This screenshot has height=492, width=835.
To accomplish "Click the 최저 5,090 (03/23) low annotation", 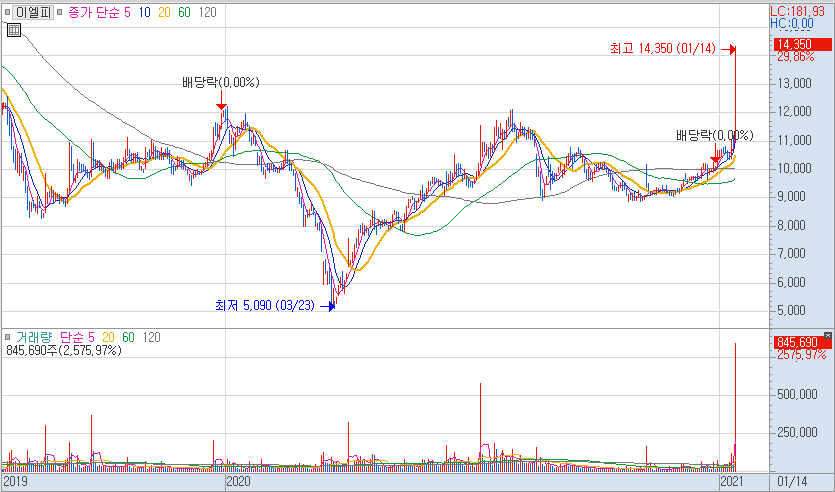I will 265,306.
